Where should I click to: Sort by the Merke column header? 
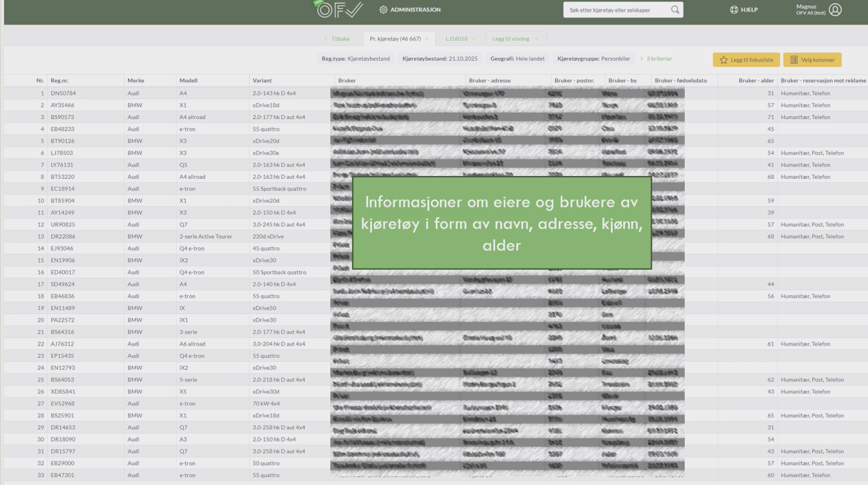coord(136,80)
